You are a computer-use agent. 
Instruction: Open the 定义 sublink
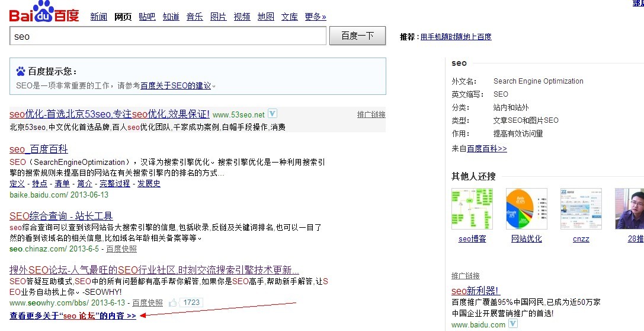[17, 183]
